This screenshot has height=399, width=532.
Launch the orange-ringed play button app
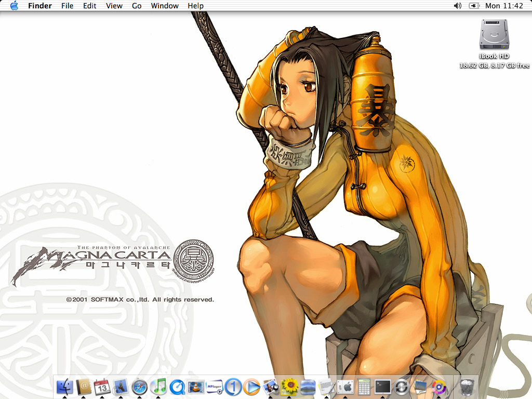point(252,387)
